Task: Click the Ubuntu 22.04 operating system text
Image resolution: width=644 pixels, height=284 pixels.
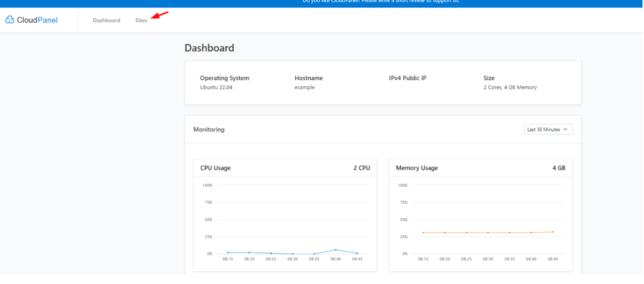Action: click(x=216, y=87)
